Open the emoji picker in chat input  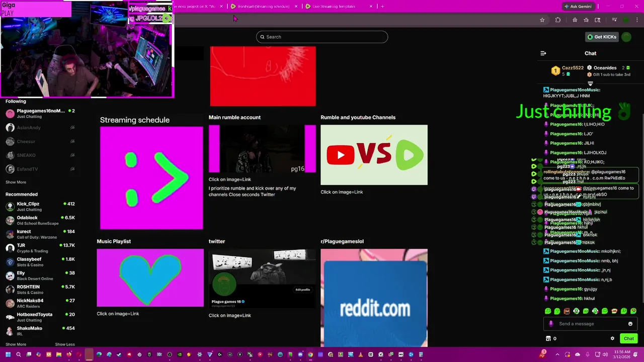click(630, 324)
